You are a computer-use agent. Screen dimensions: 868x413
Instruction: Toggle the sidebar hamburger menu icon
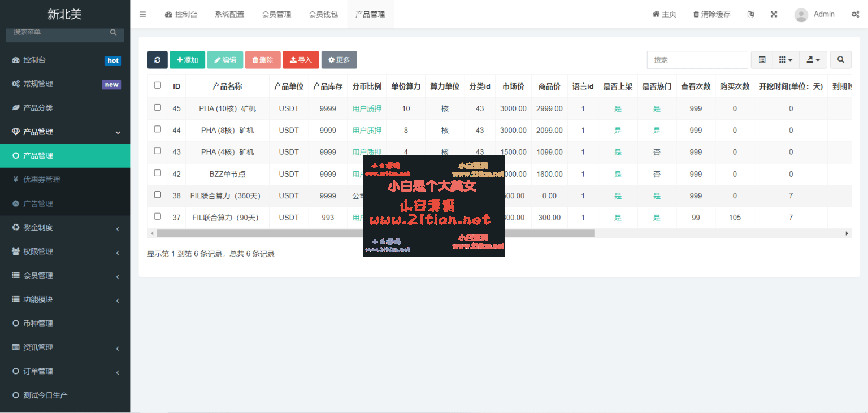(142, 14)
